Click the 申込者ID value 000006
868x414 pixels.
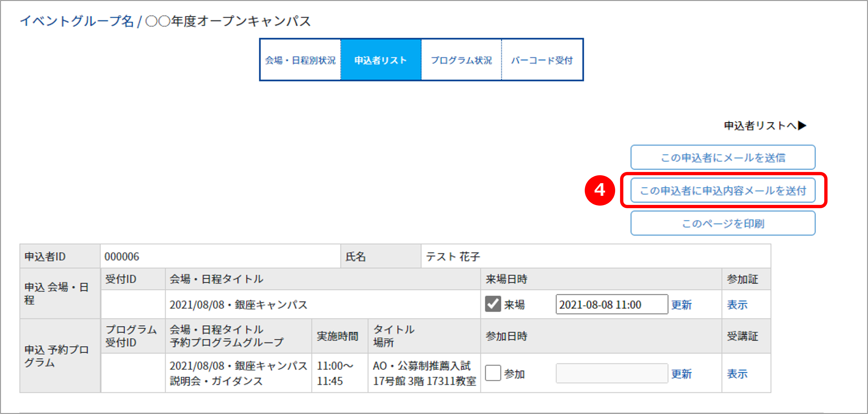[x=122, y=257]
